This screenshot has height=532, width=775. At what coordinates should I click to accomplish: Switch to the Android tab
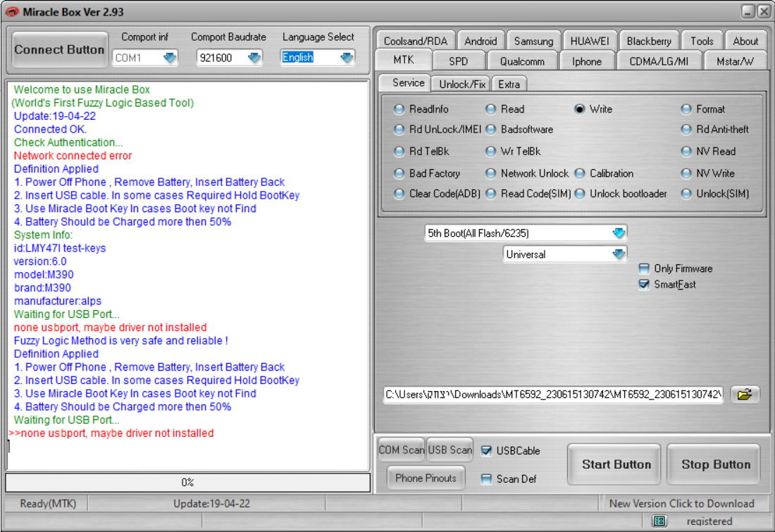click(480, 41)
